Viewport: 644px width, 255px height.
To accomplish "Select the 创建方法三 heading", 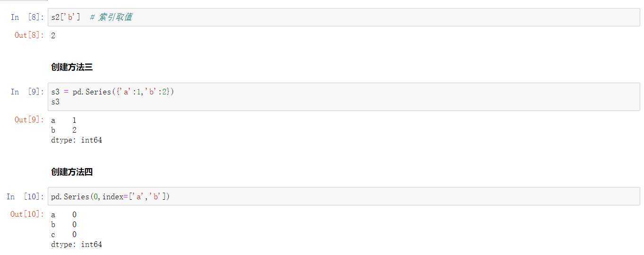I will pyautogui.click(x=72, y=67).
